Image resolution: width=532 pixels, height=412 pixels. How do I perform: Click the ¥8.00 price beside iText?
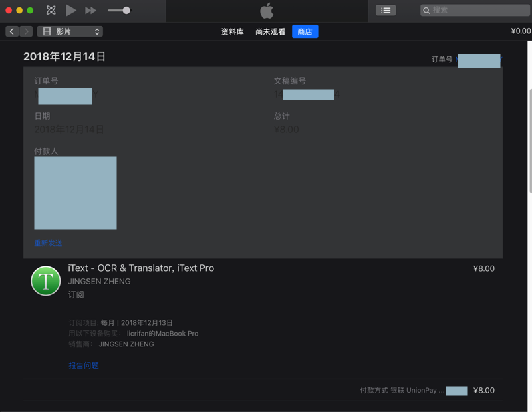pos(484,268)
